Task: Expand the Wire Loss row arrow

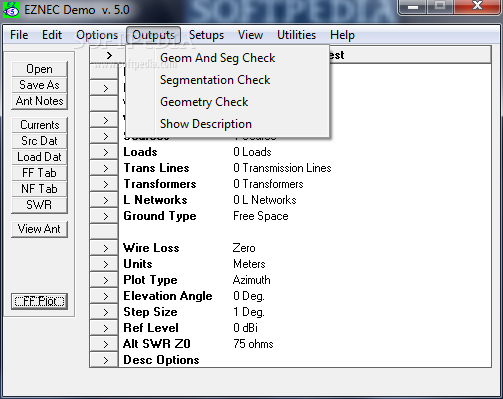Action: 104,248
